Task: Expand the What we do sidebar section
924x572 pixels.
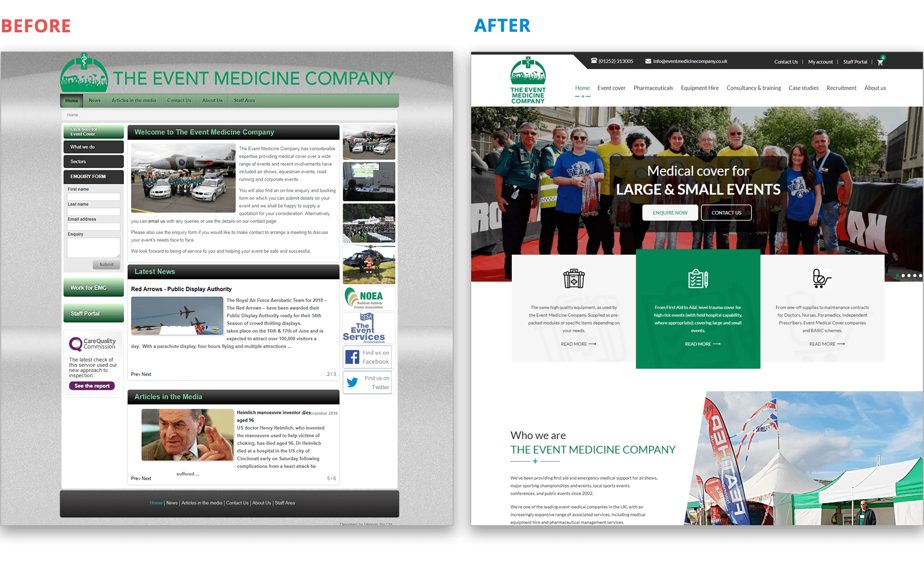Action: 93,146
